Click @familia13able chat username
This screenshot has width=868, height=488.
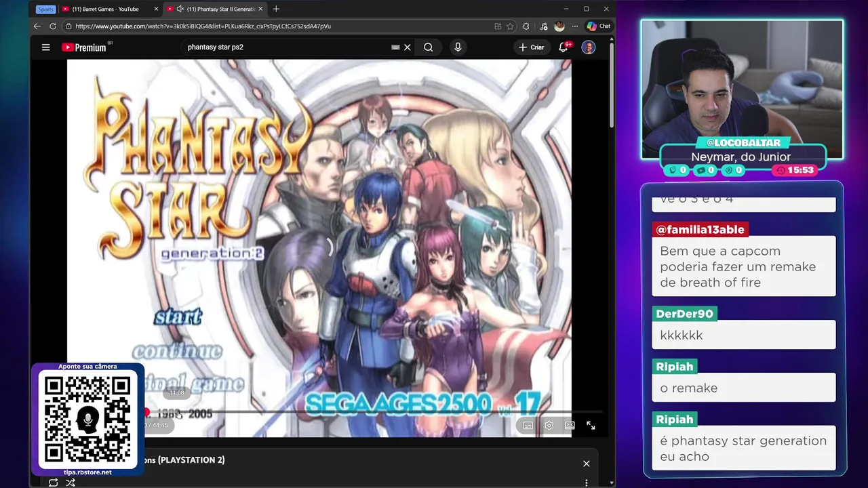click(701, 230)
